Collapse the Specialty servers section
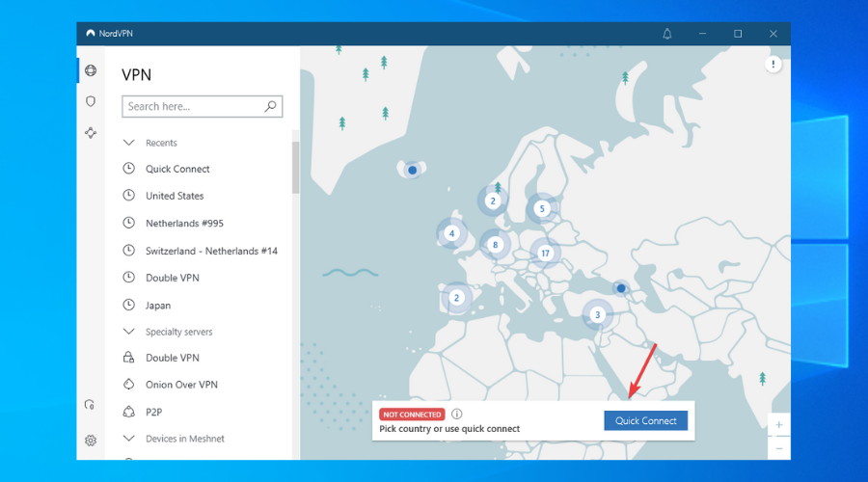The width and height of the screenshot is (868, 482). (128, 332)
